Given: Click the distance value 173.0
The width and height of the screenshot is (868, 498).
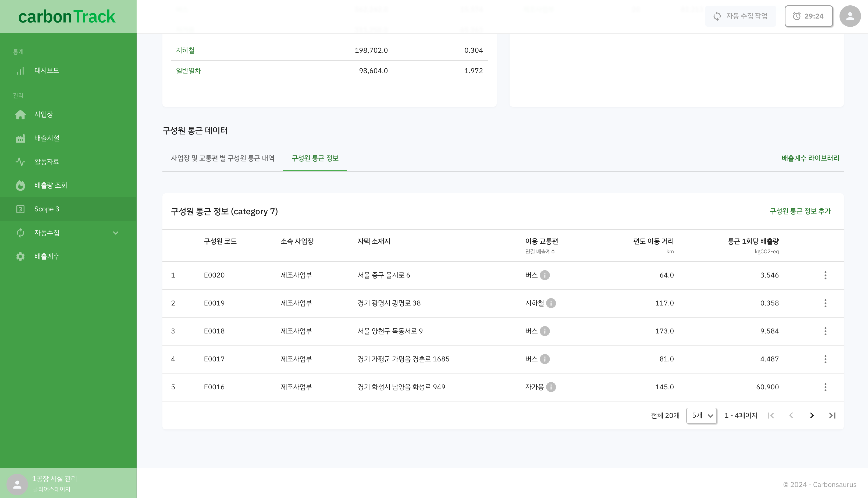Looking at the screenshot, I should click(x=664, y=331).
